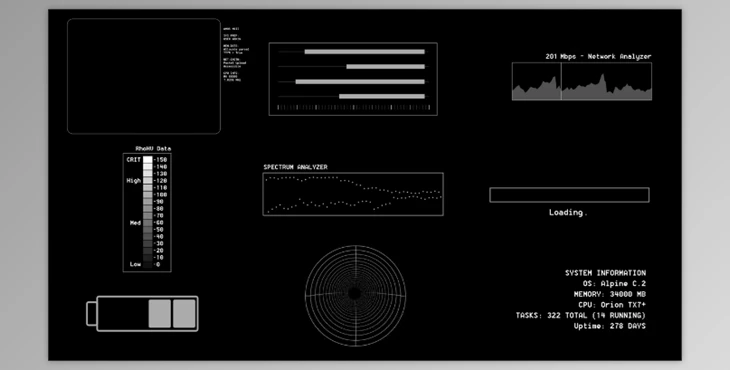Click the third horizontal bar in the bar panel
The height and width of the screenshot is (370, 730).
pyautogui.click(x=360, y=81)
